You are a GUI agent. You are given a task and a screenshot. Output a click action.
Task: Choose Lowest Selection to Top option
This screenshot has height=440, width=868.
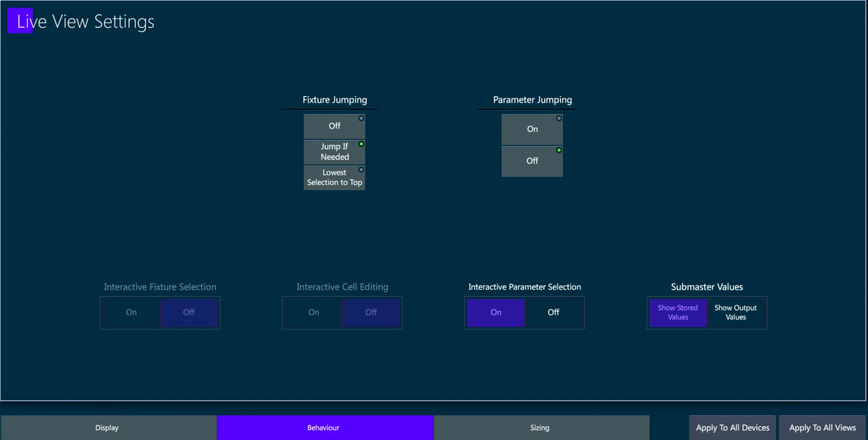tap(334, 177)
